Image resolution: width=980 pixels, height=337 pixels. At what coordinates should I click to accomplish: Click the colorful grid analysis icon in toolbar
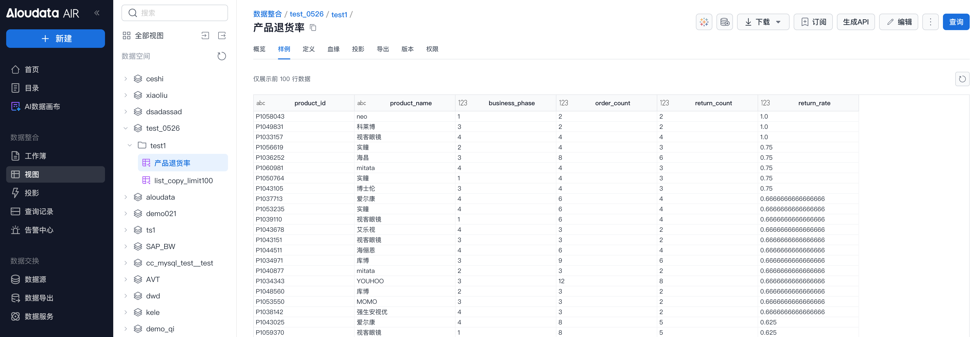pos(704,22)
